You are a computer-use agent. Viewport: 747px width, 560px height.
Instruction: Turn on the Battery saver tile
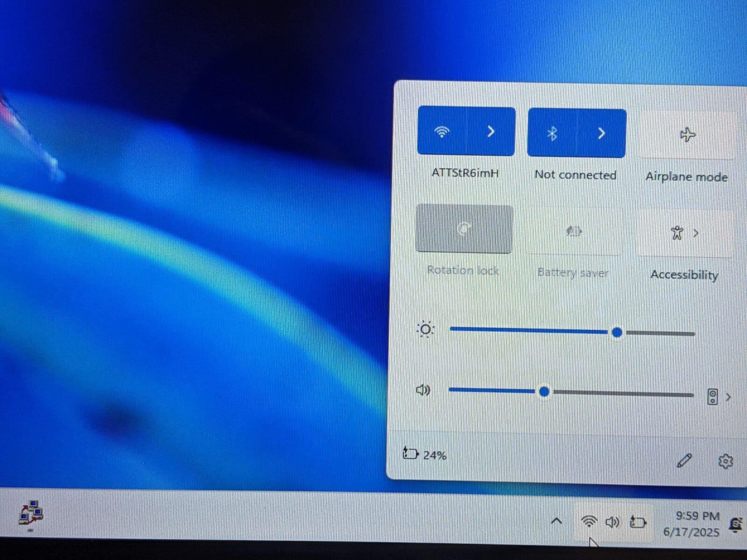(x=574, y=231)
